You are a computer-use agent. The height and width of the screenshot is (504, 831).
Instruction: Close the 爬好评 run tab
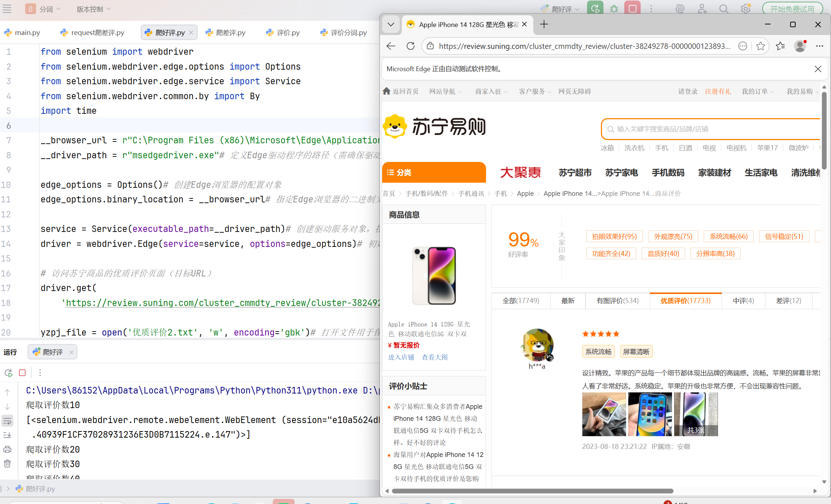pyautogui.click(x=71, y=352)
